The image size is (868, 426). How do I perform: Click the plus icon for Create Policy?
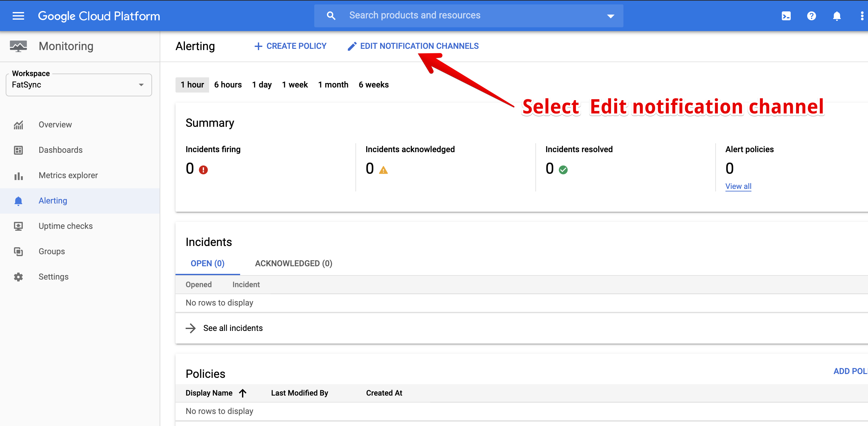coord(258,46)
